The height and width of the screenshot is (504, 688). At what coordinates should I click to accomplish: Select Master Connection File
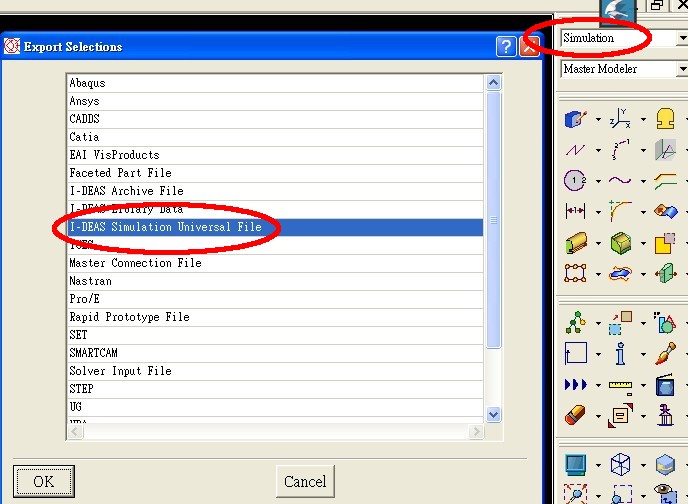[x=275, y=263]
